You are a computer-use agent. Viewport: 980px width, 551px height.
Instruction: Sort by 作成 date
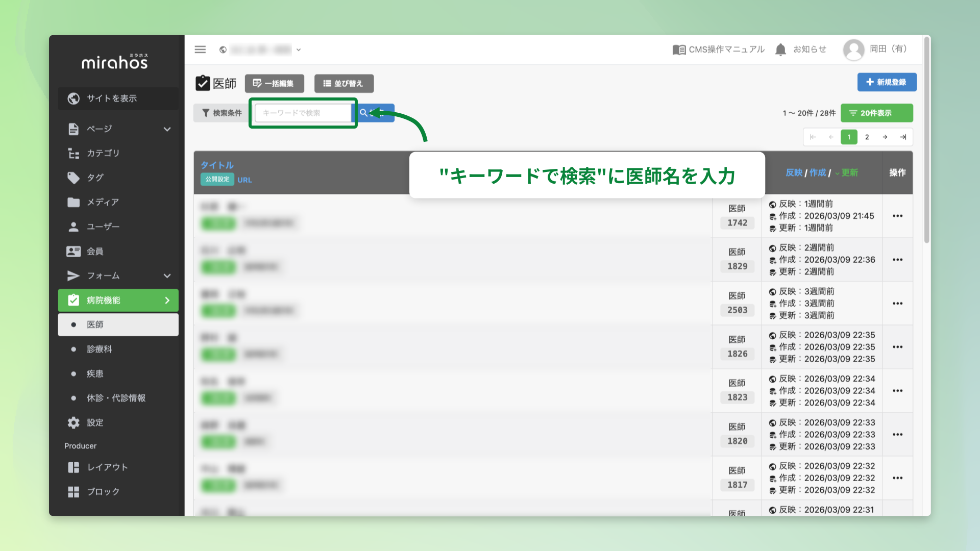(818, 173)
